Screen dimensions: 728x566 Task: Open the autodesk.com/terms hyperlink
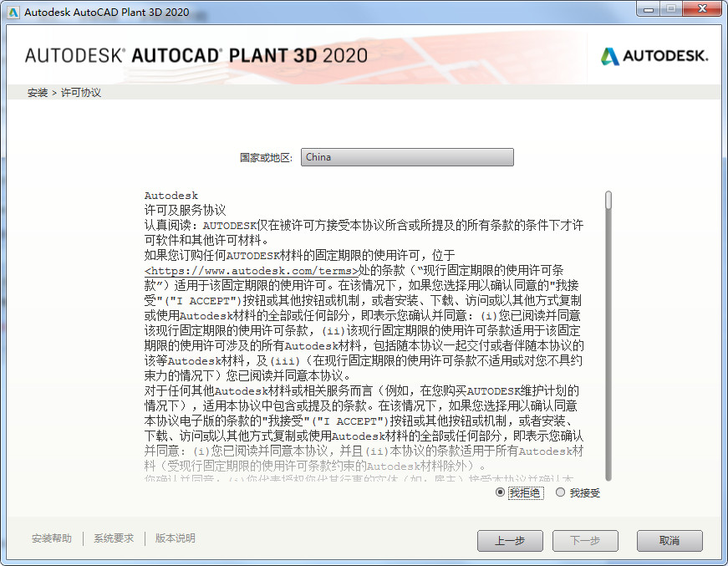tap(252, 271)
